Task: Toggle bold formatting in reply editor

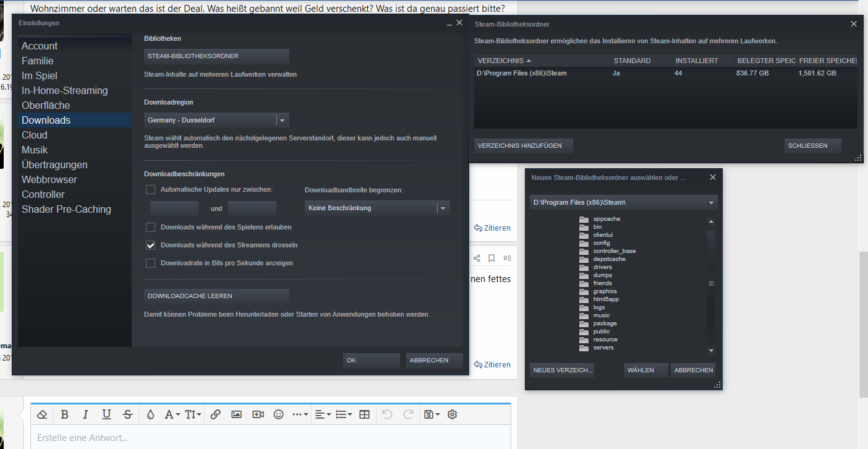Action: point(64,414)
